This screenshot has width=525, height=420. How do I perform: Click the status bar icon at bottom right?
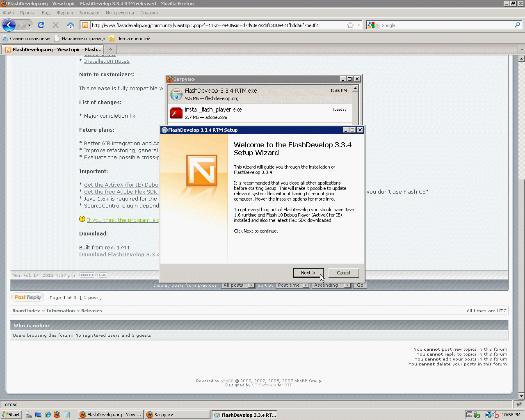(x=519, y=404)
